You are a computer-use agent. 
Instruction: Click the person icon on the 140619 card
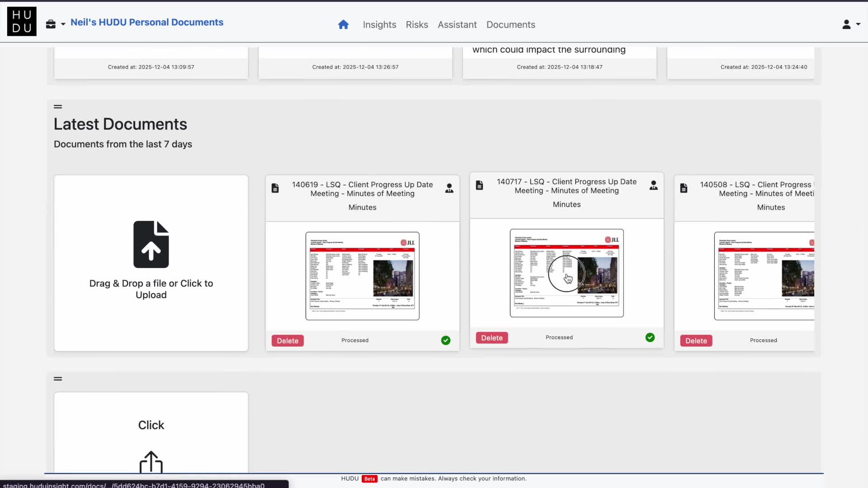(449, 188)
